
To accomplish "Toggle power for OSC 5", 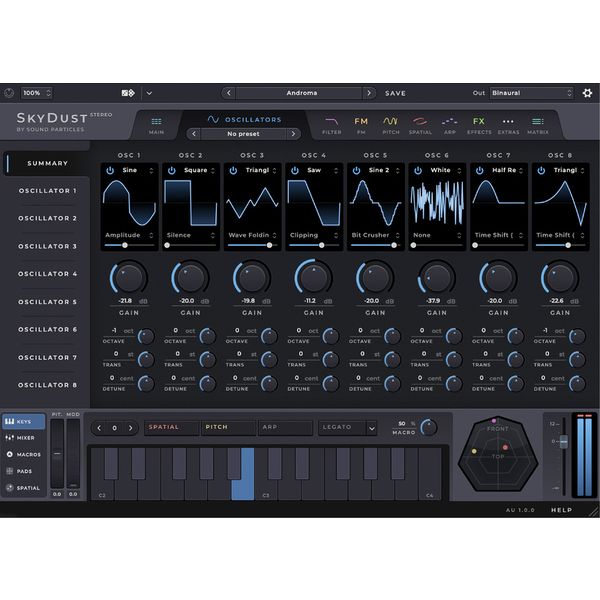I will (354, 171).
